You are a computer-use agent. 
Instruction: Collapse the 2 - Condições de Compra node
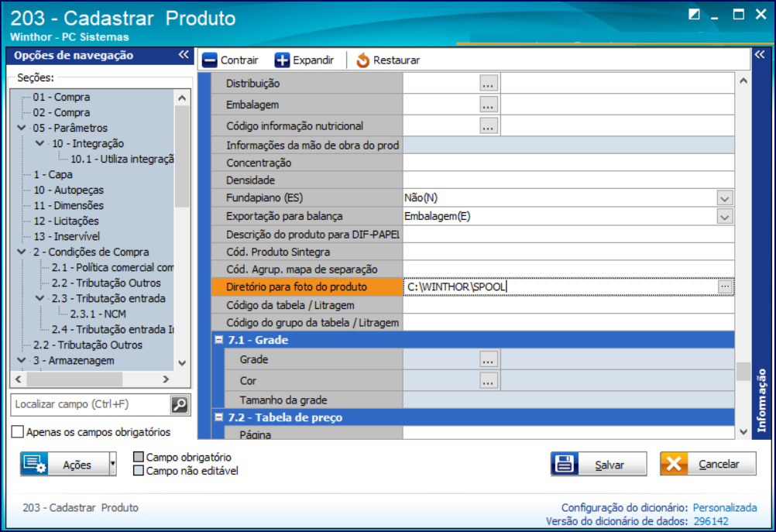tap(21, 252)
